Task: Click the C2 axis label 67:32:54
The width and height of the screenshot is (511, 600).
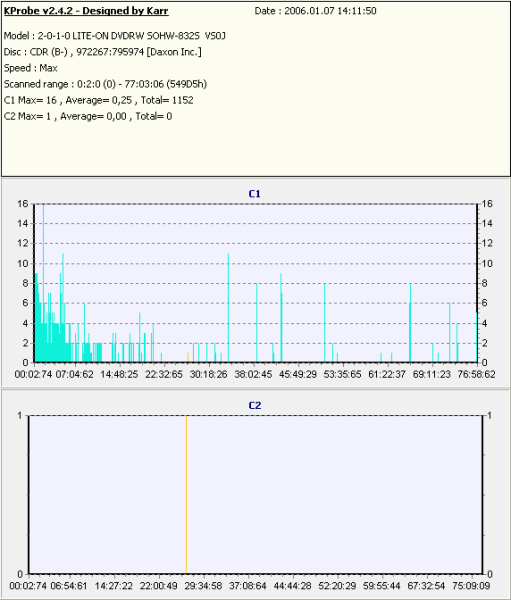Action: [426, 586]
